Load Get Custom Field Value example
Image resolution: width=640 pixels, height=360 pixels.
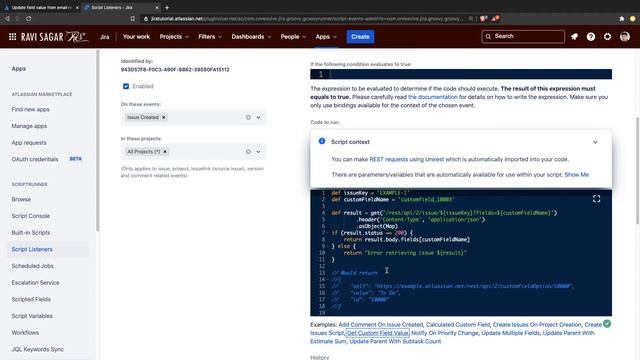[x=378, y=333]
